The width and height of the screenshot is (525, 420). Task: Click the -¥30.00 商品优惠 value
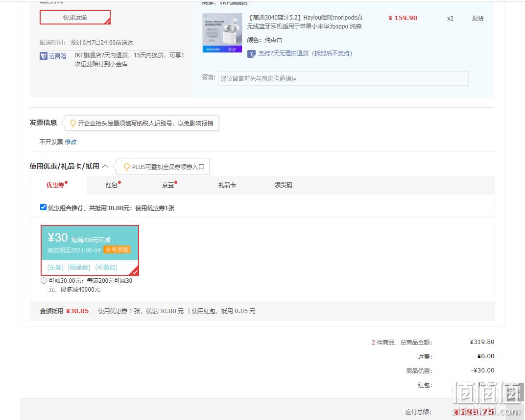[482, 370]
